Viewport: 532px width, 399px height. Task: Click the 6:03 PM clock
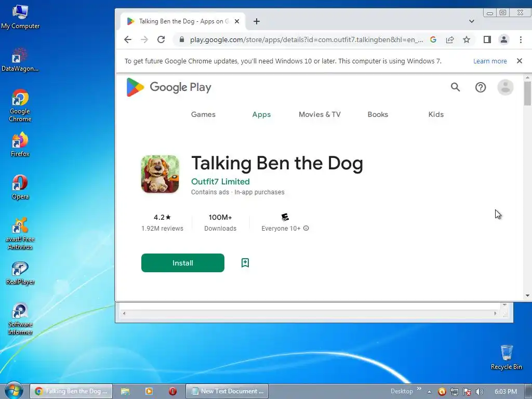pyautogui.click(x=506, y=392)
